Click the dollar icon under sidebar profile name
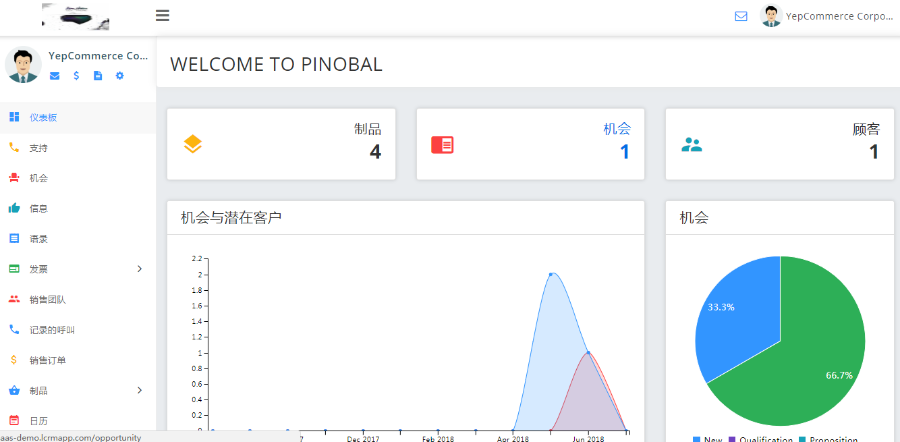This screenshot has height=442, width=900. [76, 76]
